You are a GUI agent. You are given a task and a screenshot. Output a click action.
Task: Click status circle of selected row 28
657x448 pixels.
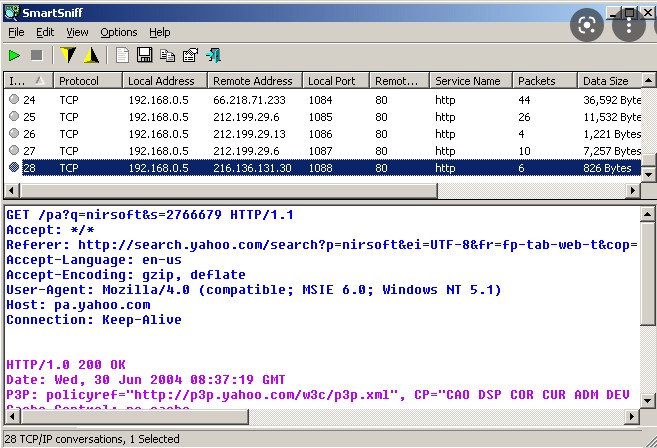click(14, 167)
